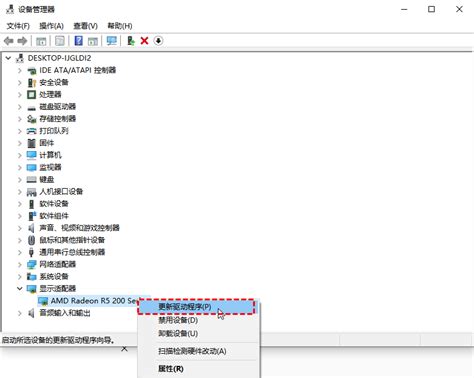Image resolution: width=474 pixels, height=378 pixels.
Task: Click the Back arrow toolbar icon
Action: tap(9, 41)
